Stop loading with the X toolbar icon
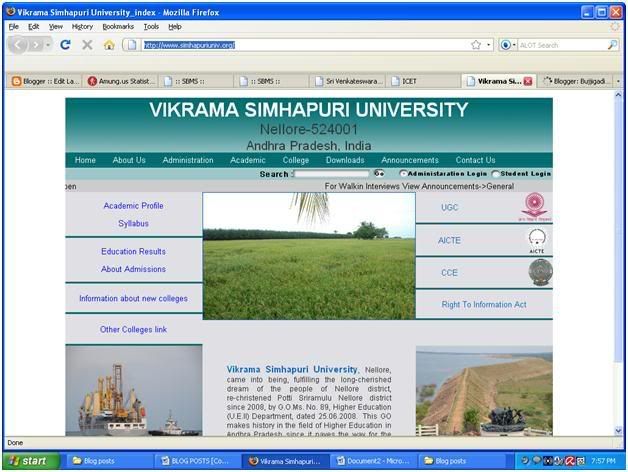 (87, 45)
